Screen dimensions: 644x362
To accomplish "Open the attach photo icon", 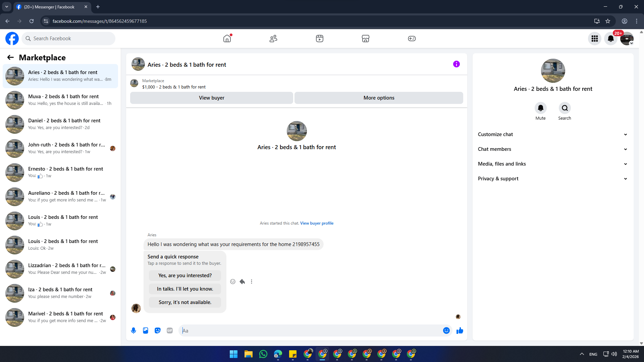I will (x=146, y=330).
